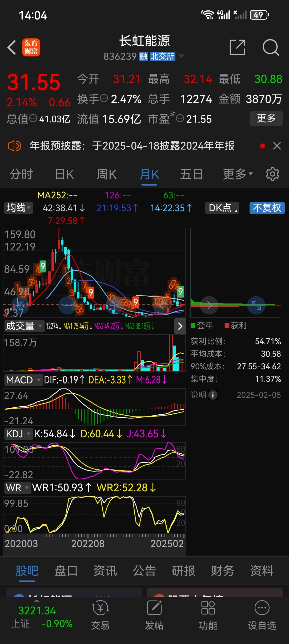Open 股吧 tab
The width and height of the screenshot is (289, 644).
tap(27, 571)
